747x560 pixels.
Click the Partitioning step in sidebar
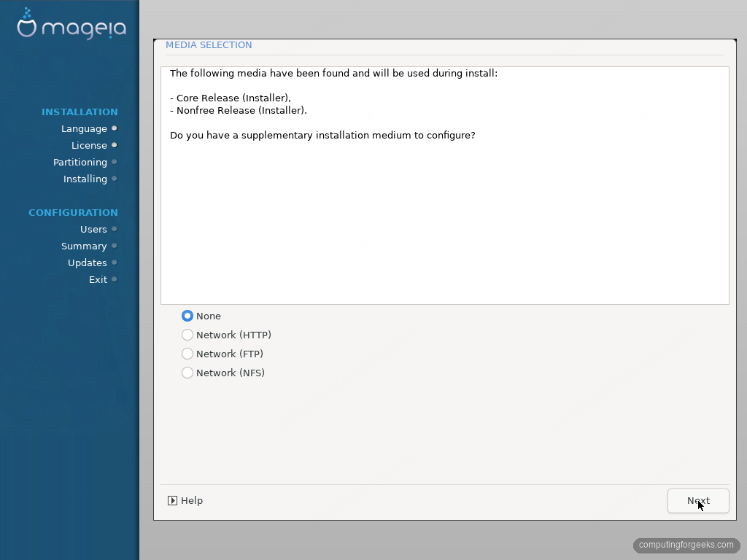tap(80, 163)
